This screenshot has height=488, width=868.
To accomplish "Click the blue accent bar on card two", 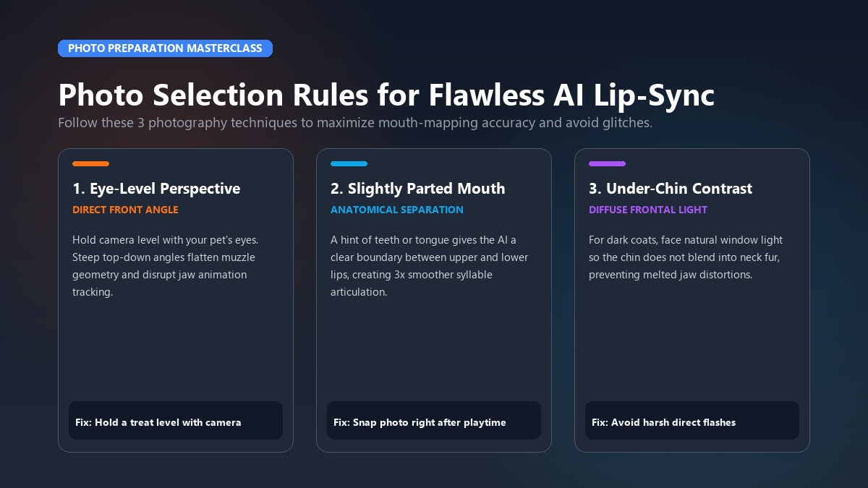I will pyautogui.click(x=349, y=163).
